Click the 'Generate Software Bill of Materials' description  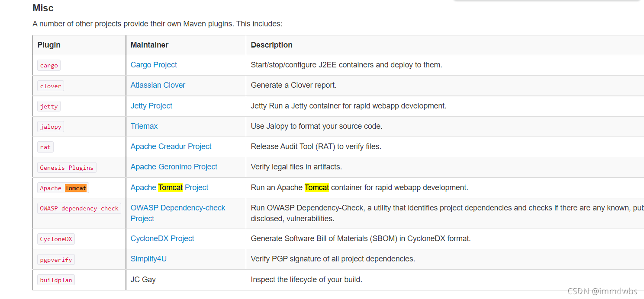361,239
